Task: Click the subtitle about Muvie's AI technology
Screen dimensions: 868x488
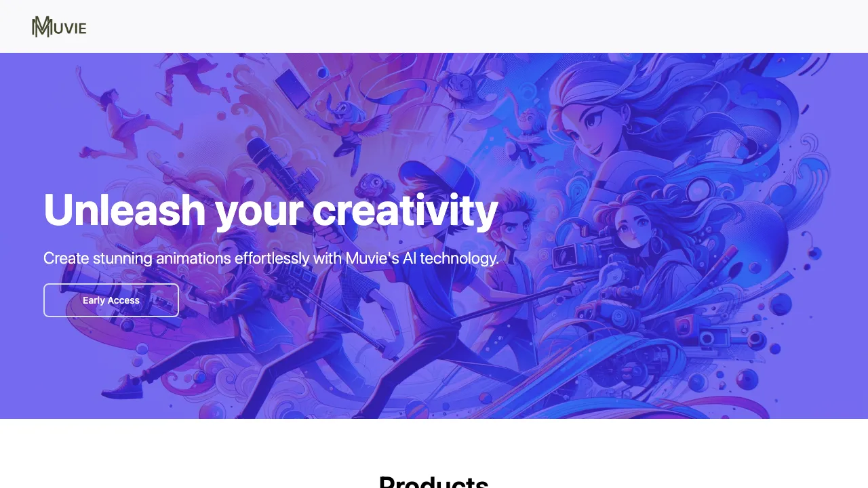Action: 271,258
